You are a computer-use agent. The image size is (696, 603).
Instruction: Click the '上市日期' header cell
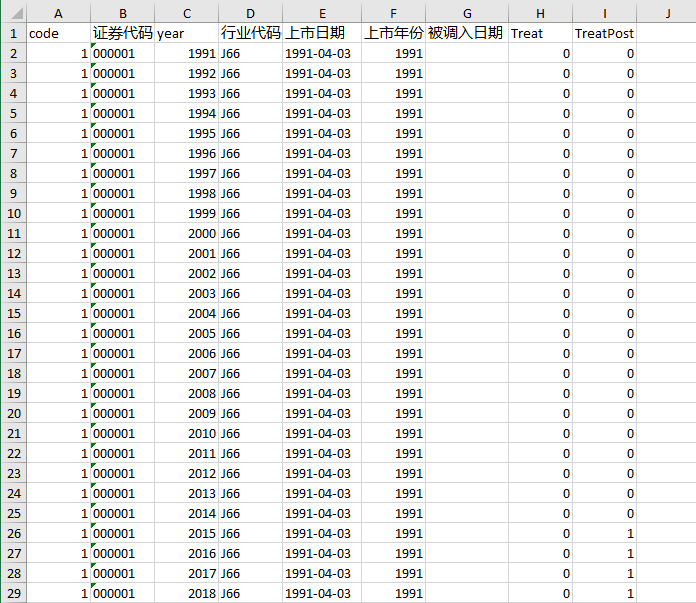pos(322,33)
